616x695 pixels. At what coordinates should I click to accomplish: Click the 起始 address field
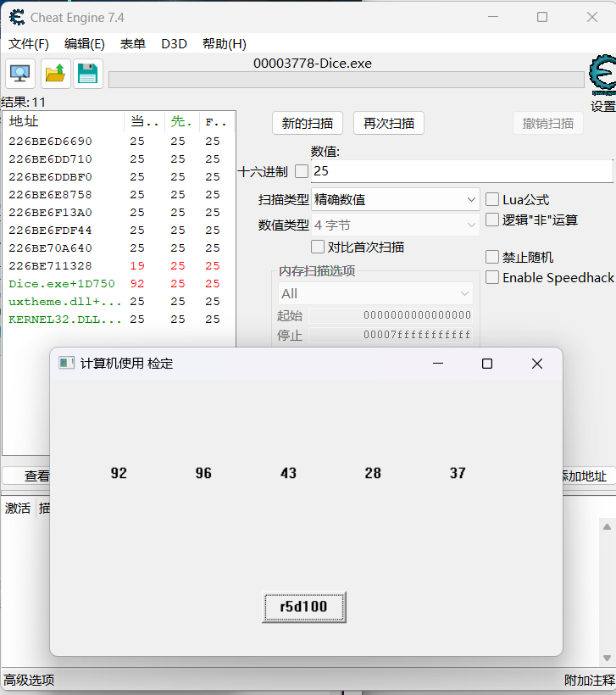point(391,315)
